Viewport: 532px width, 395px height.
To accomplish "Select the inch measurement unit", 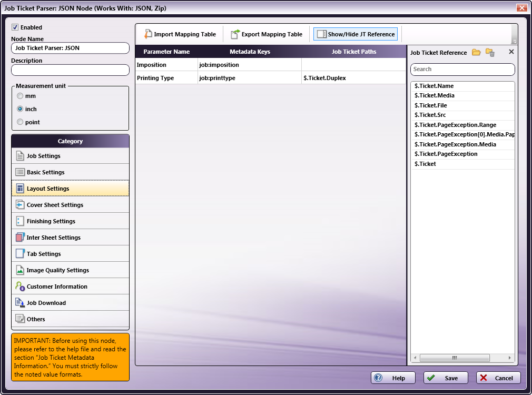I will [x=20, y=109].
